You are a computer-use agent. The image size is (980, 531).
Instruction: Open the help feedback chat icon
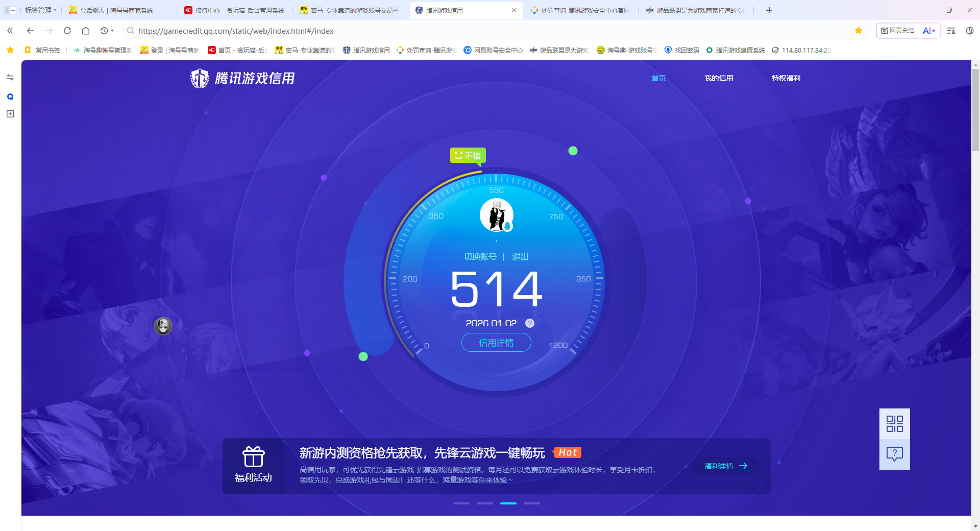pyautogui.click(x=894, y=454)
